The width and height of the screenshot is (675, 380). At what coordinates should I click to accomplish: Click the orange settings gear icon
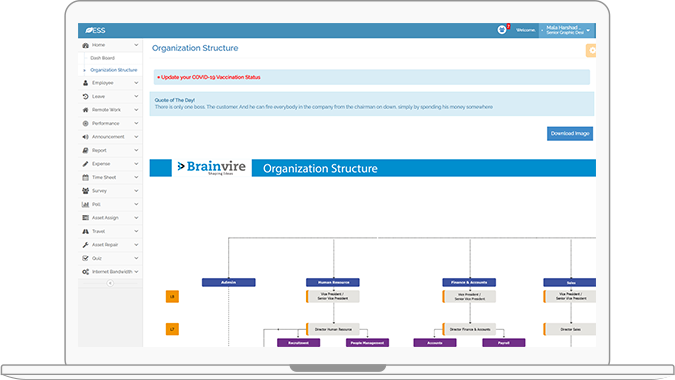591,50
